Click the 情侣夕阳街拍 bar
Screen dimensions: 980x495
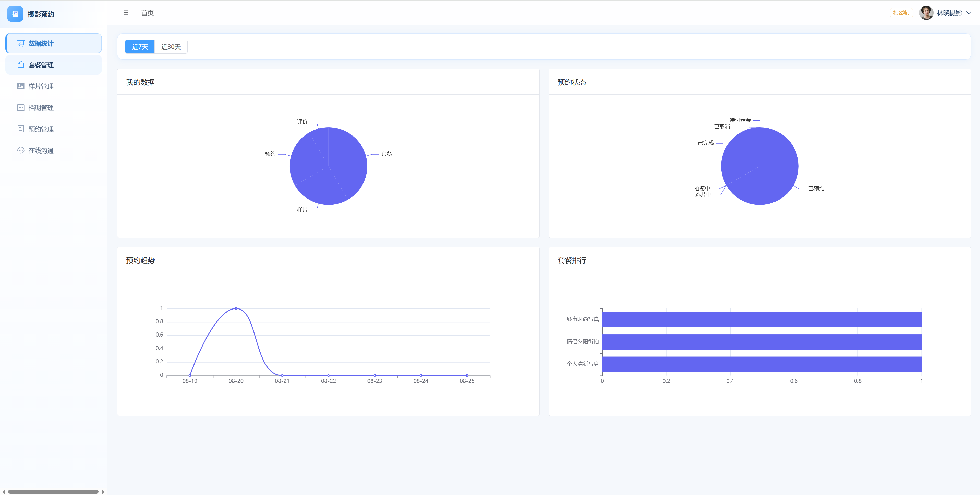tap(762, 342)
